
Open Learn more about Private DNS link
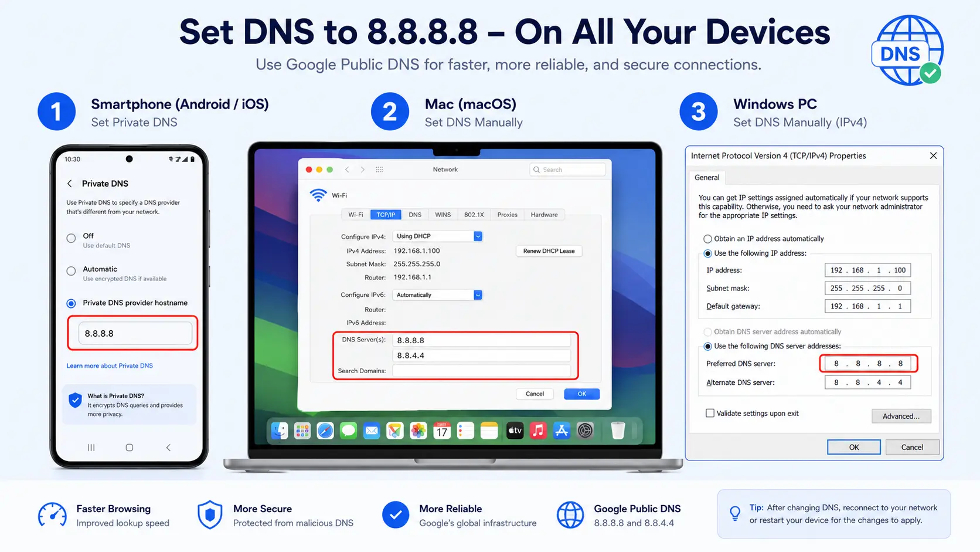pyautogui.click(x=110, y=366)
